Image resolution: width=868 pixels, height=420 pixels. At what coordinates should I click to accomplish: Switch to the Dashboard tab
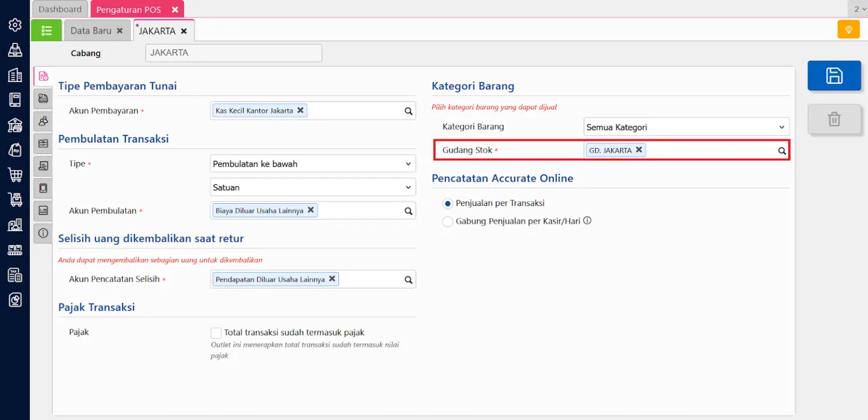point(60,9)
